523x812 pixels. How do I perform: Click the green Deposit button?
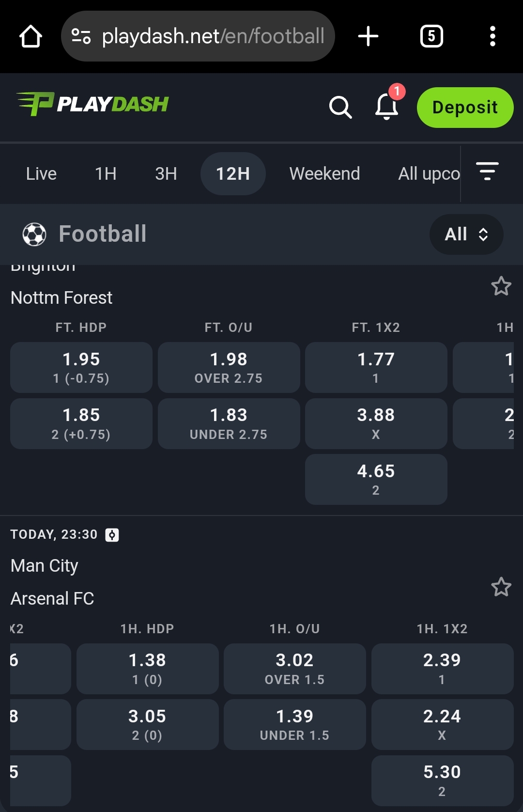[x=465, y=108]
